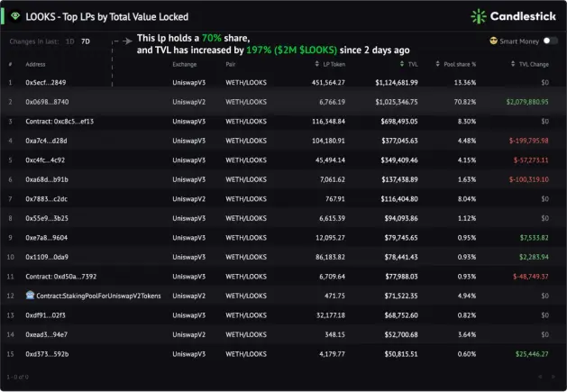
Task: Click pool share 70.82%
Action: pyautogui.click(x=465, y=102)
